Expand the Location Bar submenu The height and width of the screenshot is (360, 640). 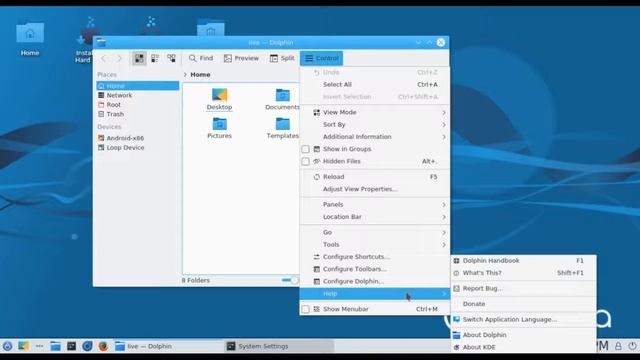point(375,217)
